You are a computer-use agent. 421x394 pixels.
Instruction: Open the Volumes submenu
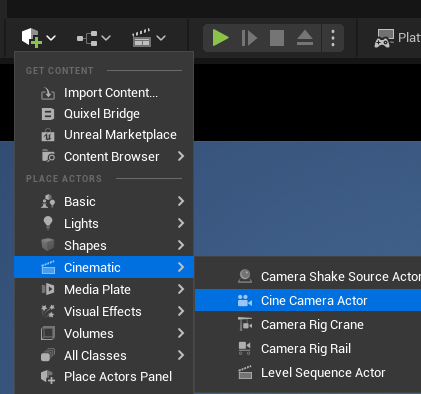[104, 333]
